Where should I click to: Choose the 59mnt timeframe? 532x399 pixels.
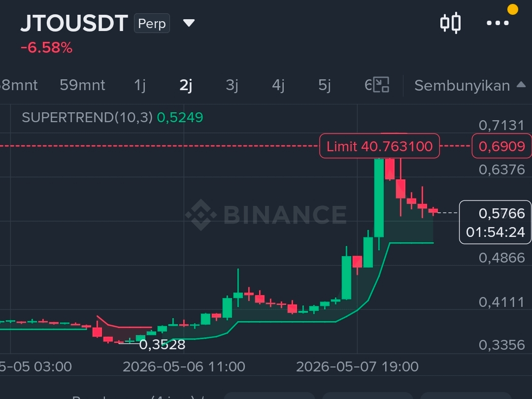tap(82, 85)
